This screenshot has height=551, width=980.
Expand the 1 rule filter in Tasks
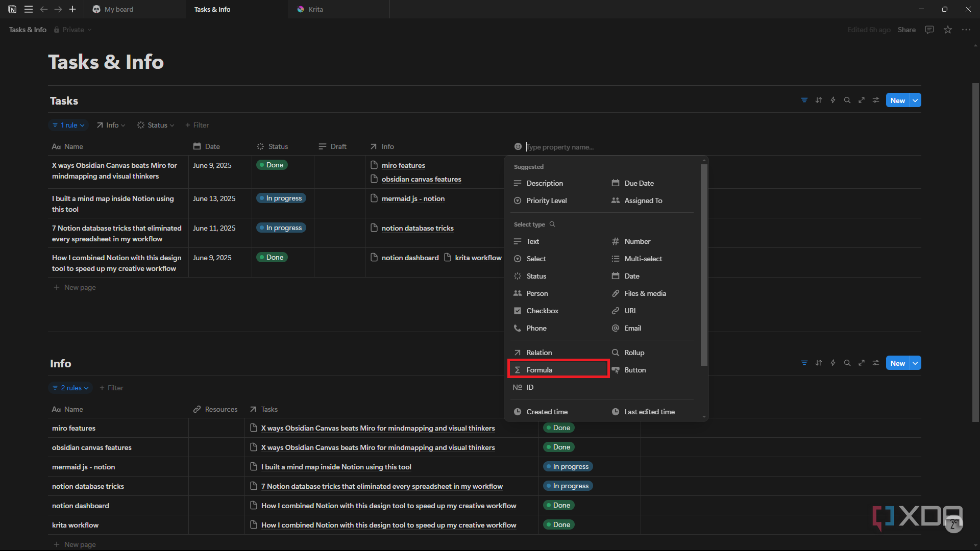coord(68,125)
